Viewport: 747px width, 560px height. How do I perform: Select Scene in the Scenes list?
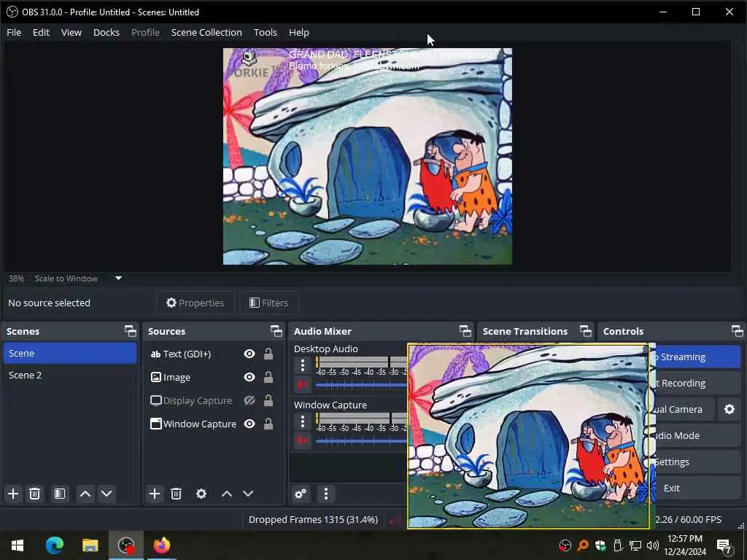click(x=69, y=354)
